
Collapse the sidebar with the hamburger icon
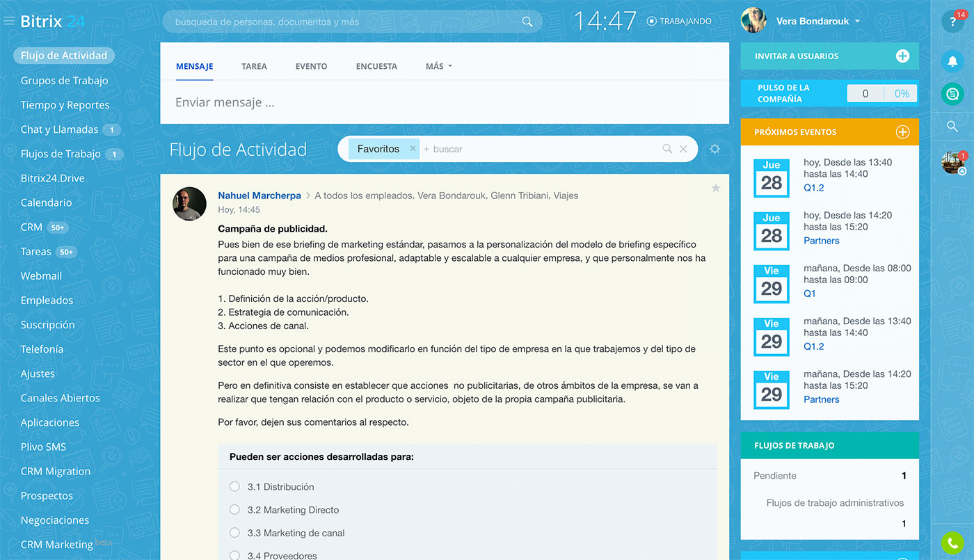tap(9, 20)
